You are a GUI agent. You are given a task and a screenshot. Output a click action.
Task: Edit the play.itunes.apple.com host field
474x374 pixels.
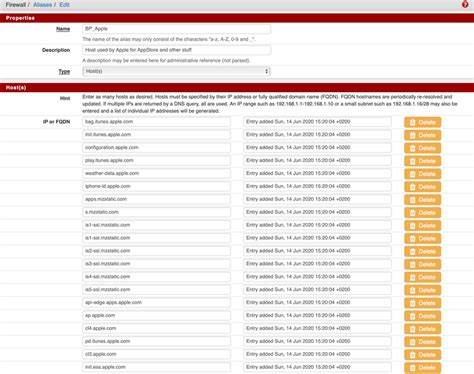[156, 160]
